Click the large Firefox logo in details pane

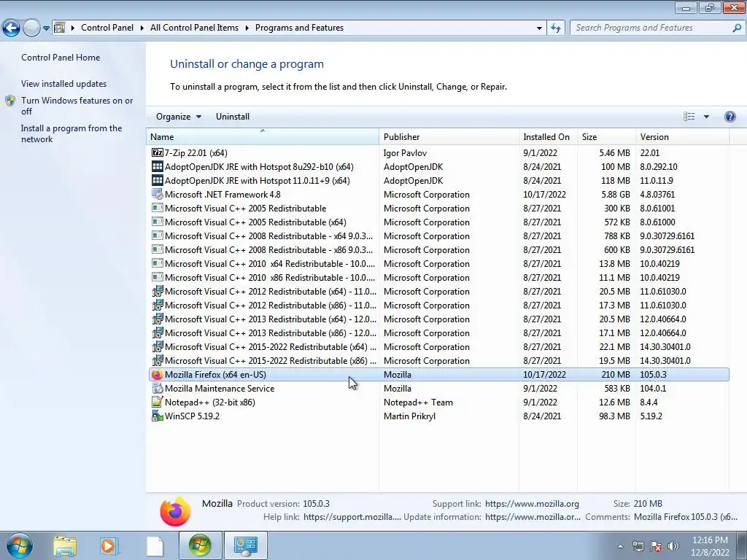click(175, 511)
